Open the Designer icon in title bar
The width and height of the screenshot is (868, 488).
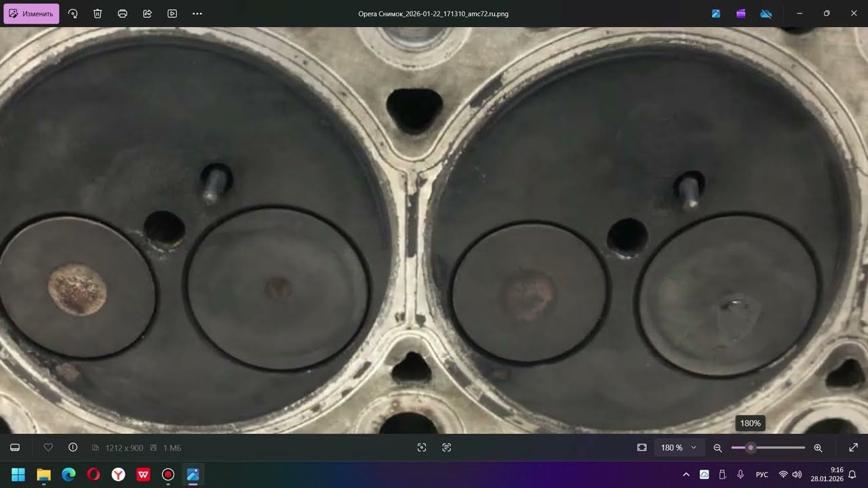point(716,14)
